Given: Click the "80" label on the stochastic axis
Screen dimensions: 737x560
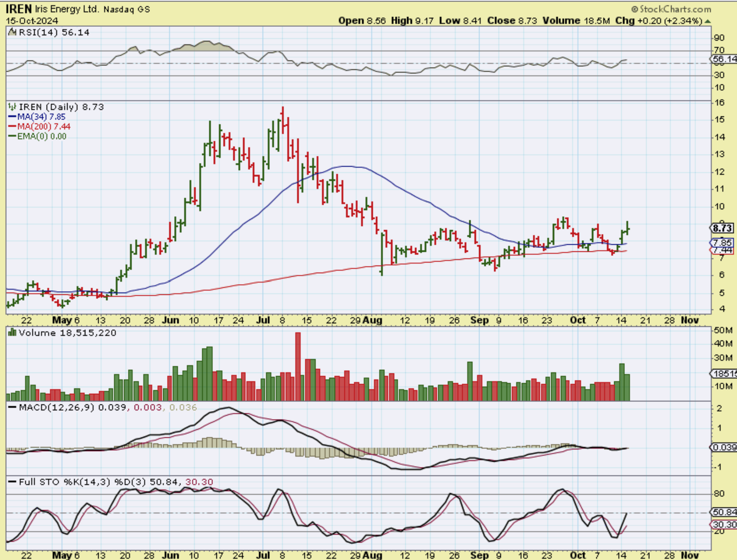Looking at the screenshot, I should click(x=720, y=494).
